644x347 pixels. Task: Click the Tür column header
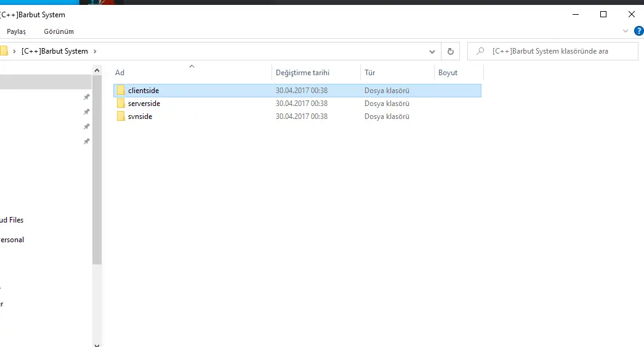[x=370, y=73]
